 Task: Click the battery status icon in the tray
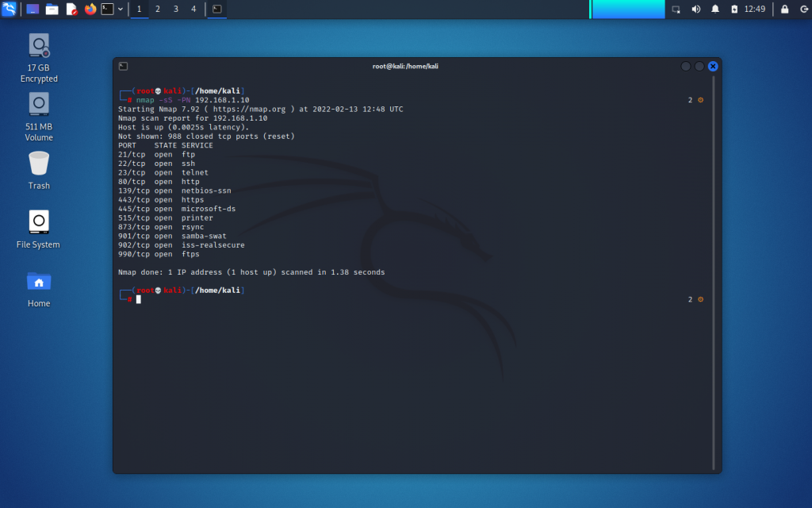point(734,9)
